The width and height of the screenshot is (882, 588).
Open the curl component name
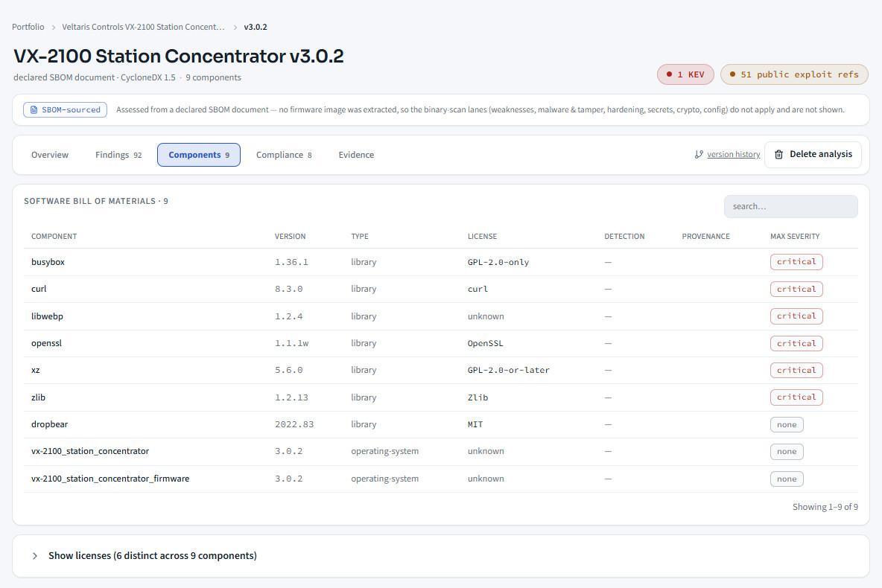(39, 289)
